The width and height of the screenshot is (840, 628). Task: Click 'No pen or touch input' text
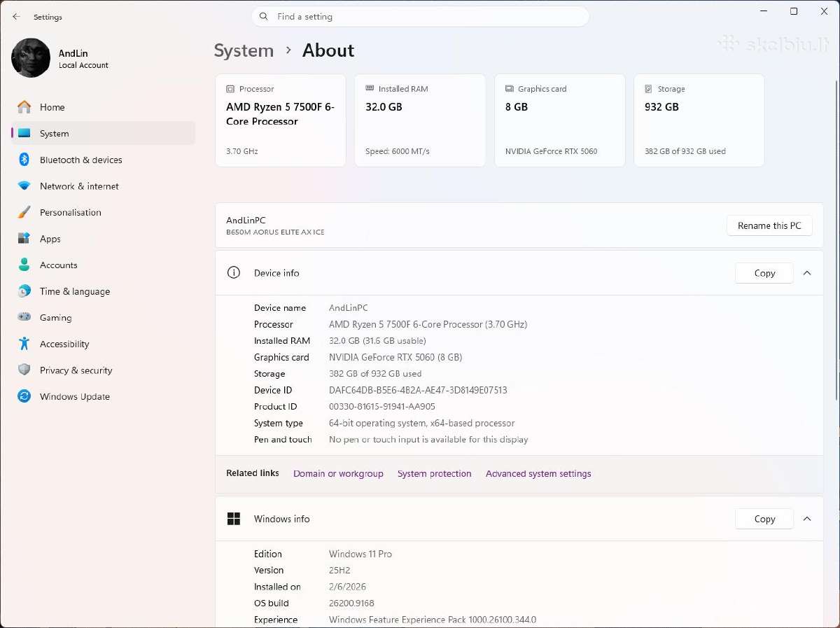(x=428, y=440)
